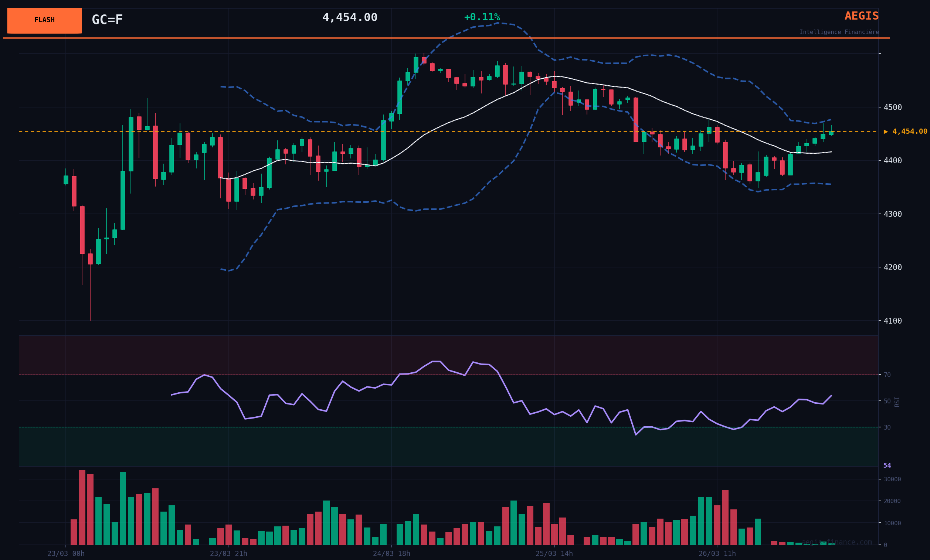Click the 26/03 11h time label

(x=717, y=554)
